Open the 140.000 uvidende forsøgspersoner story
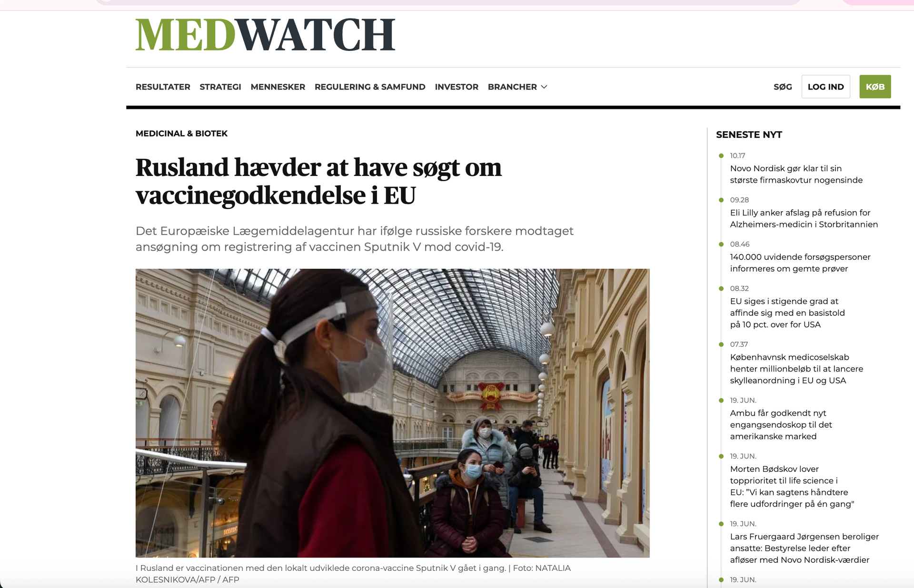Image resolution: width=914 pixels, height=588 pixels. tap(800, 263)
